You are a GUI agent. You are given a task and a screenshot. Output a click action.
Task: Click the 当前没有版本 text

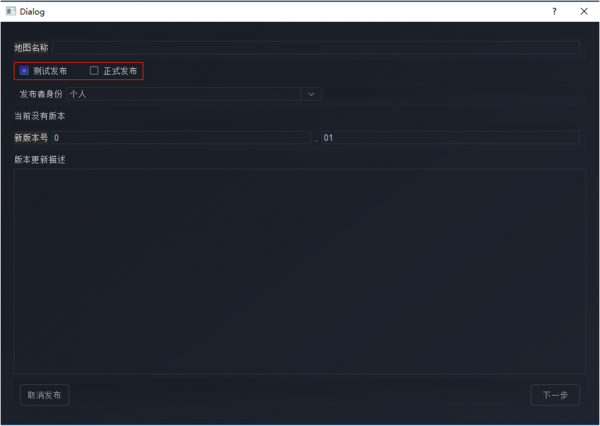point(40,116)
